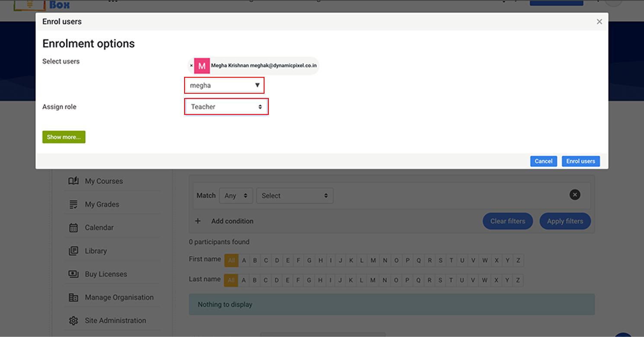This screenshot has height=337, width=644.
Task: Open the Match Any dropdown
Action: click(236, 196)
